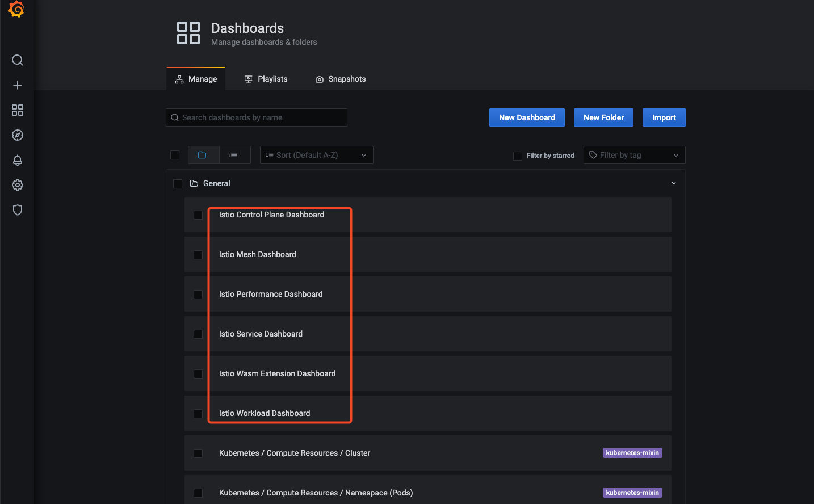
Task: Open Kubernetes / Compute Resources / Namespace (Pods)
Action: point(316,493)
